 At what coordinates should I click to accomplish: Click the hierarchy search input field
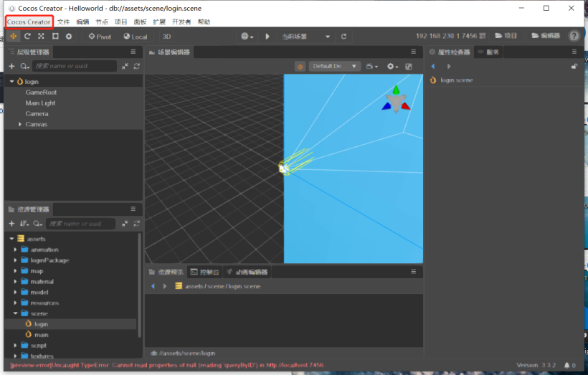75,66
